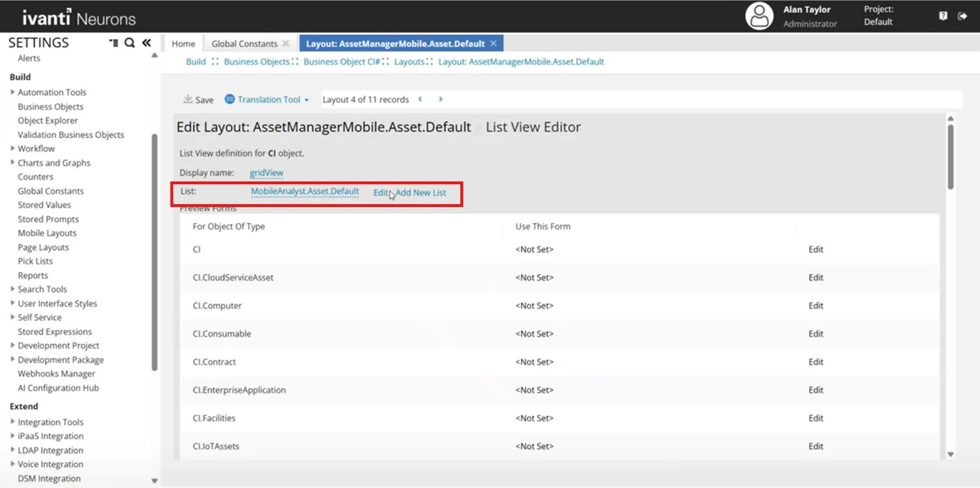The height and width of the screenshot is (488, 980).
Task: Go to the next layout record arrow
Action: point(440,99)
